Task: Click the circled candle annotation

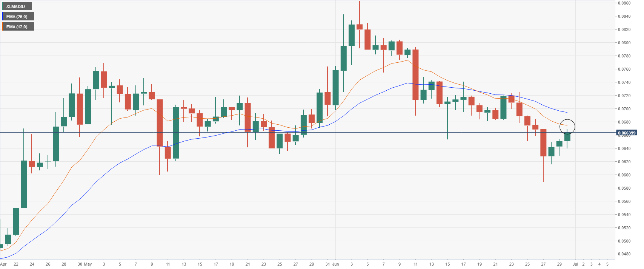Action: pyautogui.click(x=567, y=127)
